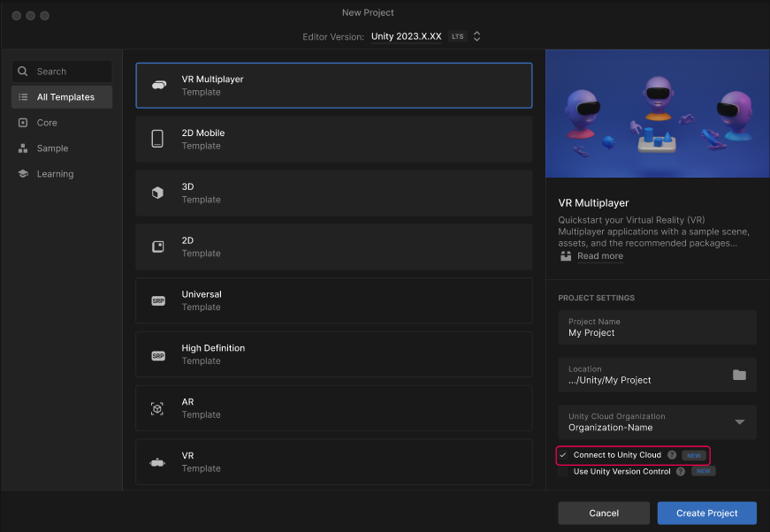Open the folder browser for project Location
770x532 pixels.
tap(740, 375)
